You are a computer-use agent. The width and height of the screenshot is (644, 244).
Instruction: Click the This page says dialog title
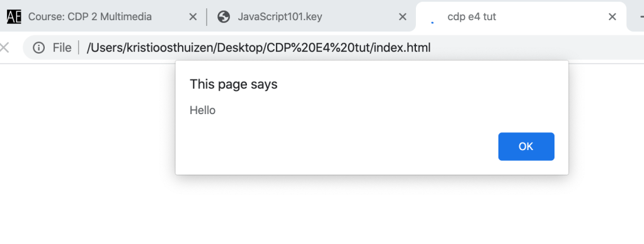pyautogui.click(x=234, y=84)
